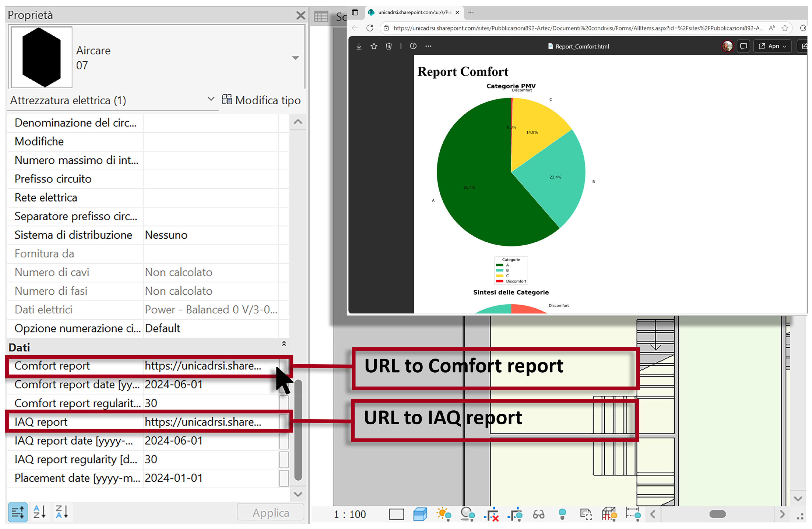
Task: Open a new browser tab
Action: [x=471, y=12]
